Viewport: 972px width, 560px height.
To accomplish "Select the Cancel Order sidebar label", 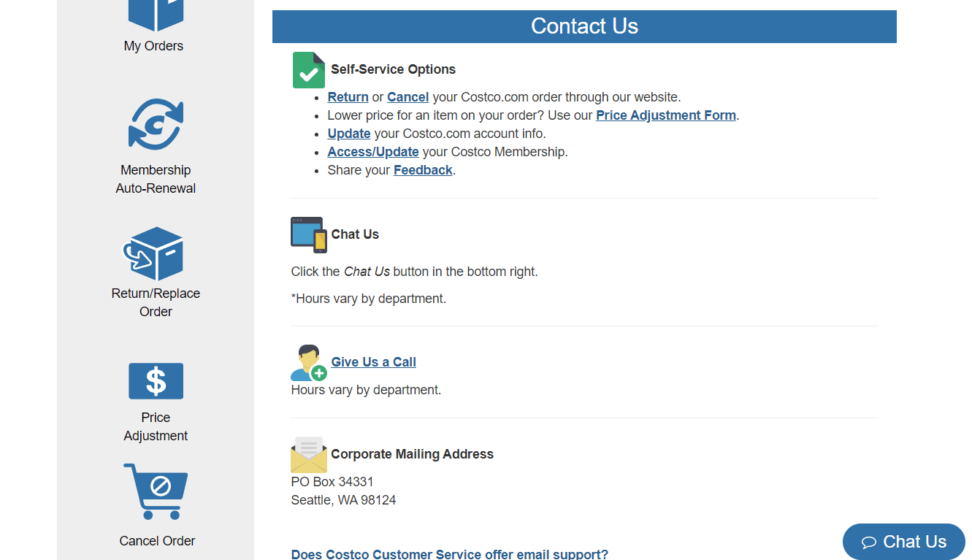I will coord(157,541).
